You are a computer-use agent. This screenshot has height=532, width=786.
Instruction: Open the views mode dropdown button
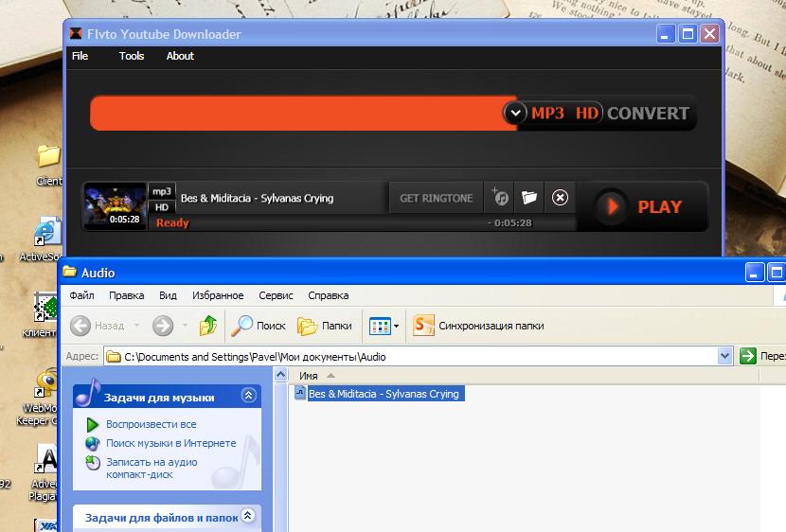tap(384, 326)
